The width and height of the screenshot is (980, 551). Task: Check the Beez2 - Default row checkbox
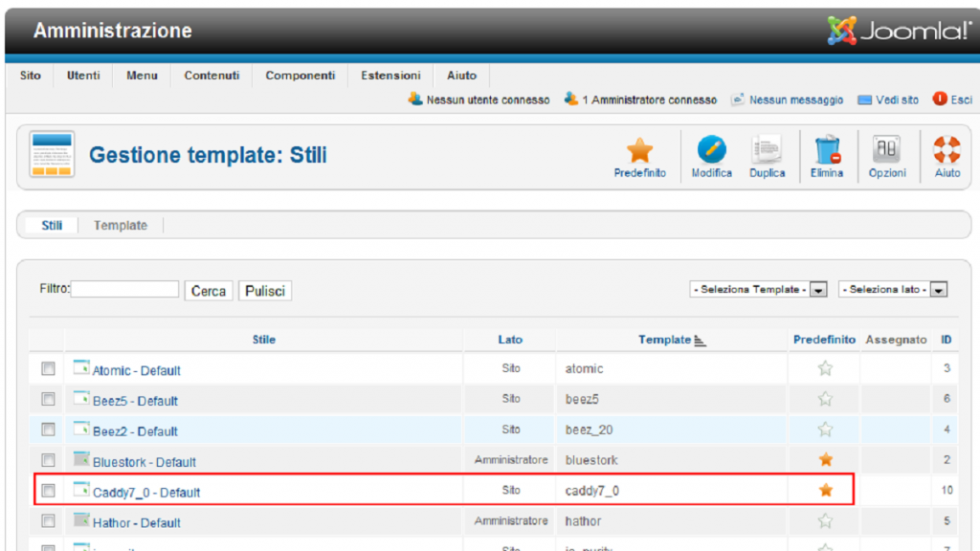48,430
